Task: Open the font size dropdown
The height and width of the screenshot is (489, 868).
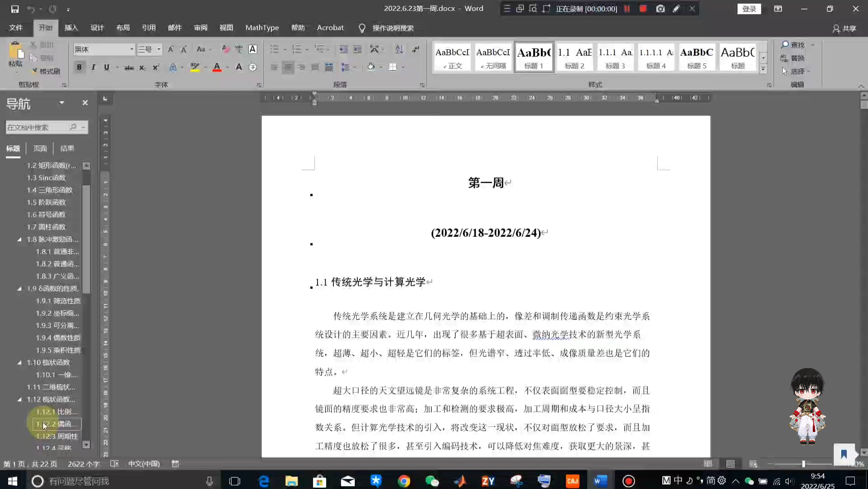Action: pos(159,49)
